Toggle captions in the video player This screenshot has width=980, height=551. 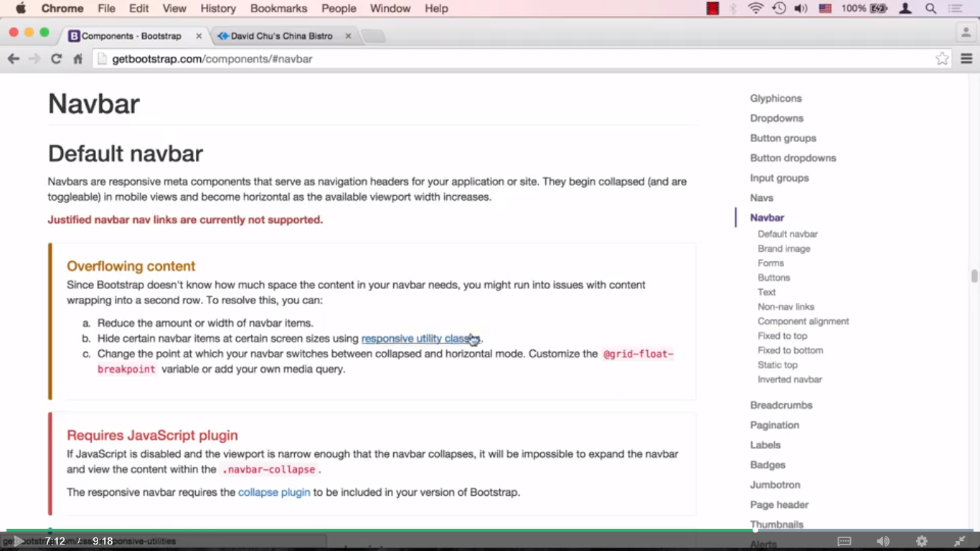tap(844, 541)
